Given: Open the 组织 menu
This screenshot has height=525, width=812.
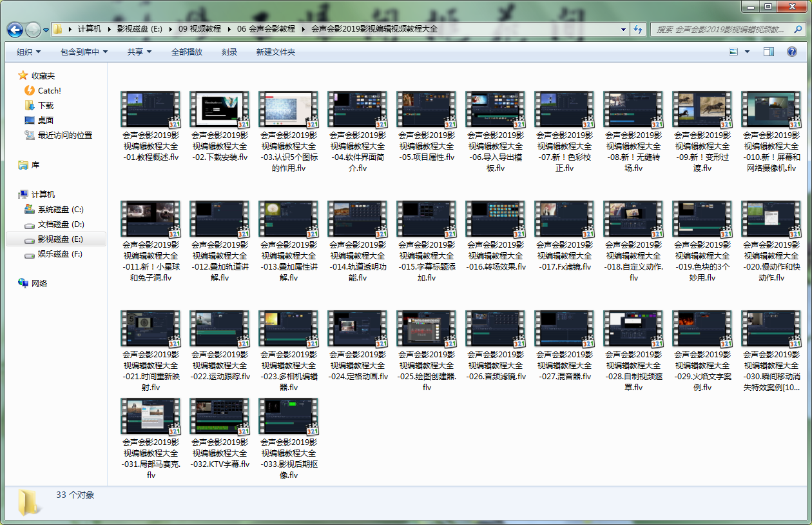Looking at the screenshot, I should pyautogui.click(x=28, y=52).
